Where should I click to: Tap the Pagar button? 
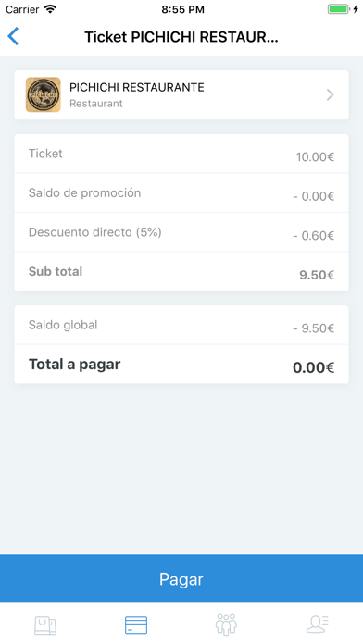click(181, 578)
